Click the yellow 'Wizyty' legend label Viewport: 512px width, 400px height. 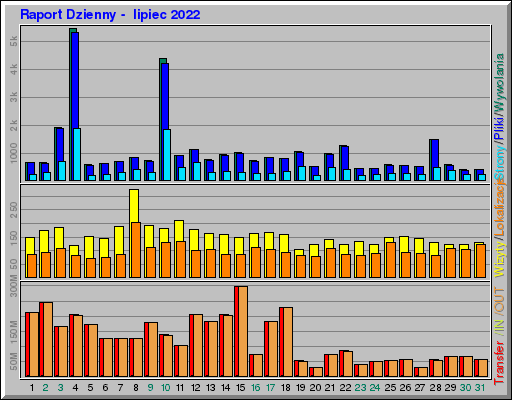pos(499,259)
